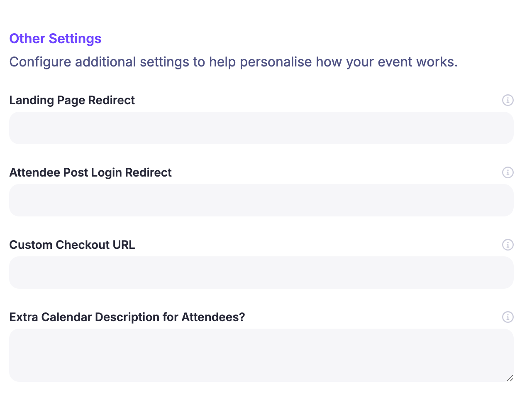Click the "Extra Calendar Description for Attendees?" label

tap(127, 317)
